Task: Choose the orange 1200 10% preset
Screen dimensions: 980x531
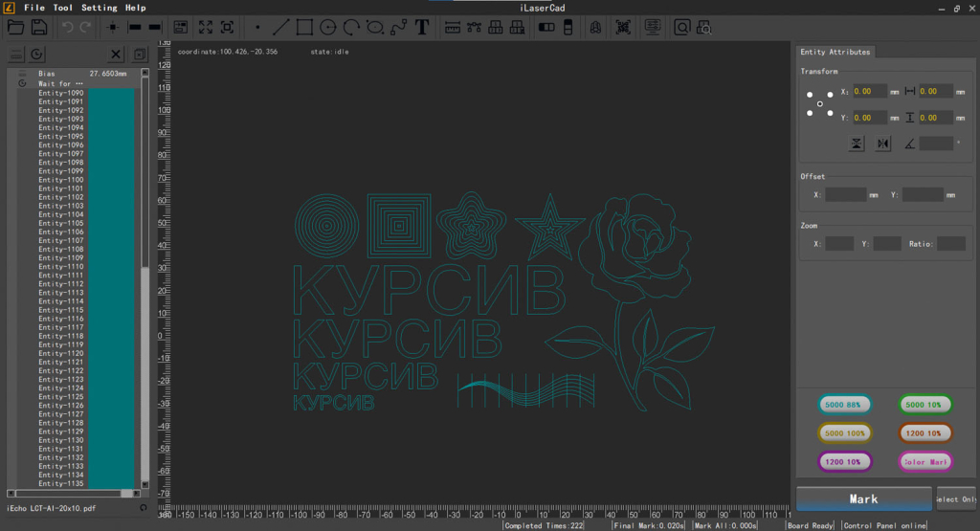Action: click(925, 432)
